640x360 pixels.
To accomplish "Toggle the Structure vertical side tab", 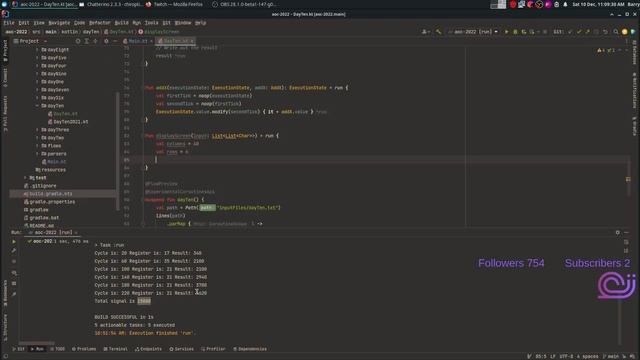I will pos(5,327).
